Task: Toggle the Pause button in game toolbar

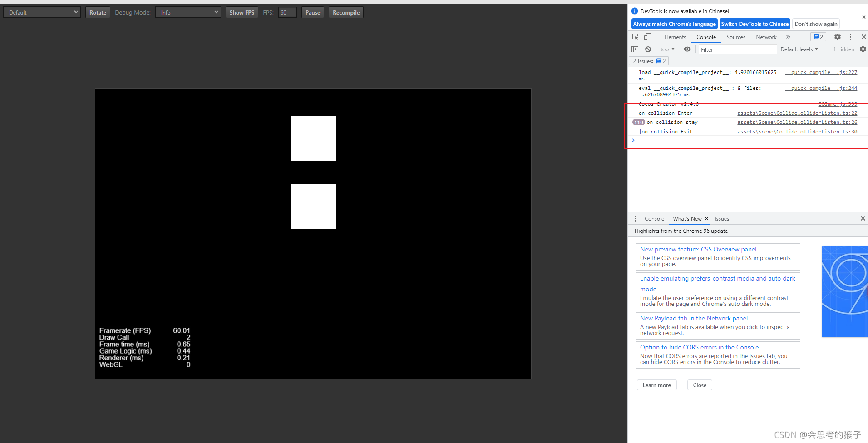Action: pos(312,12)
